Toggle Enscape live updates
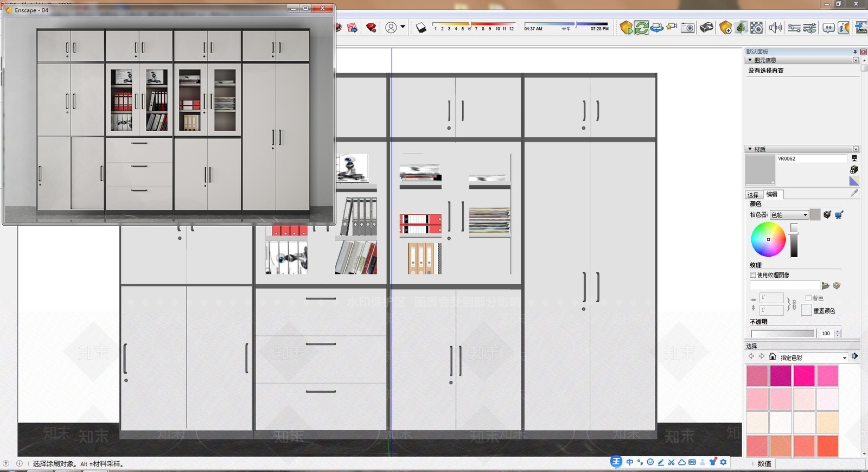The image size is (868, 472). tap(641, 27)
